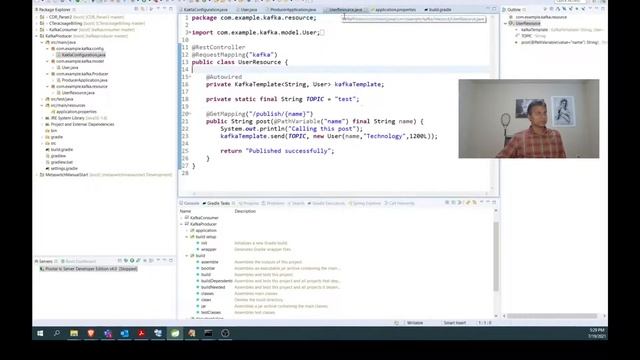Open Windows search from taskbar
The width and height of the screenshot is (640, 360).
57,333
